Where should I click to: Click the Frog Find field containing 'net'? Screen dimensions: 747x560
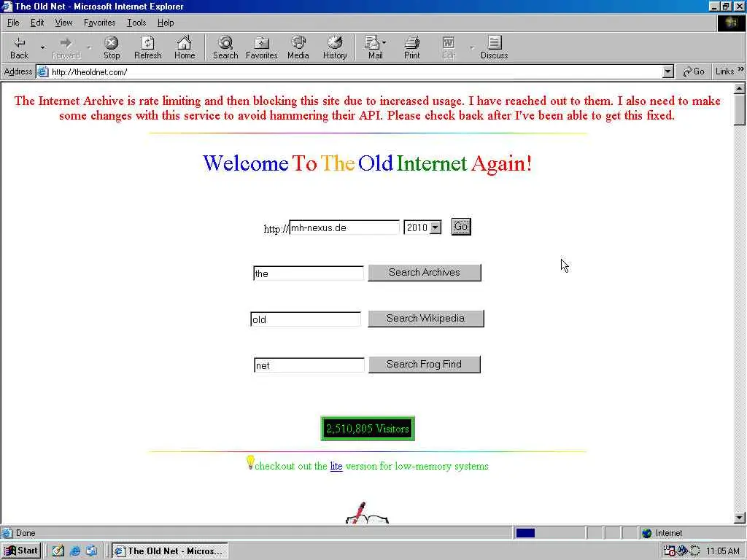click(x=309, y=365)
